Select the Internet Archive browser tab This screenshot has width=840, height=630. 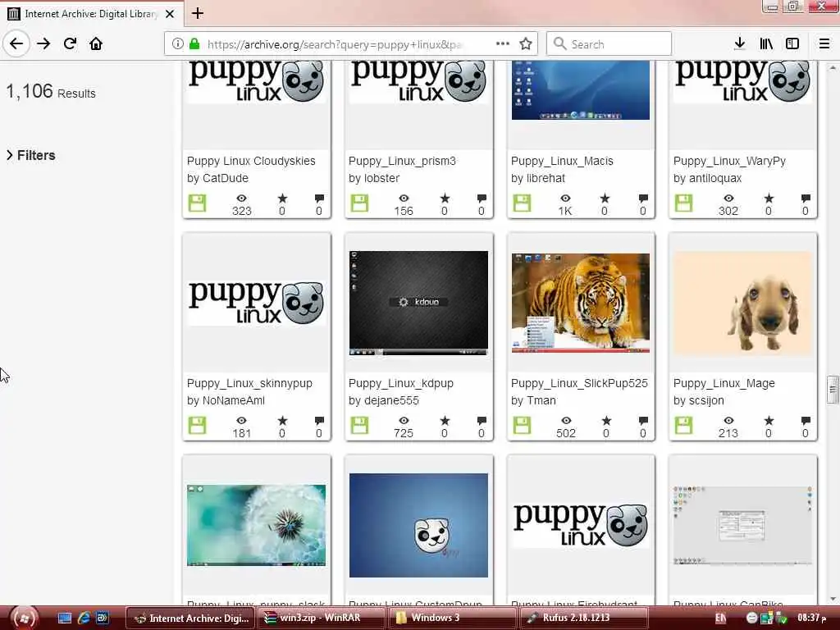tap(92, 14)
